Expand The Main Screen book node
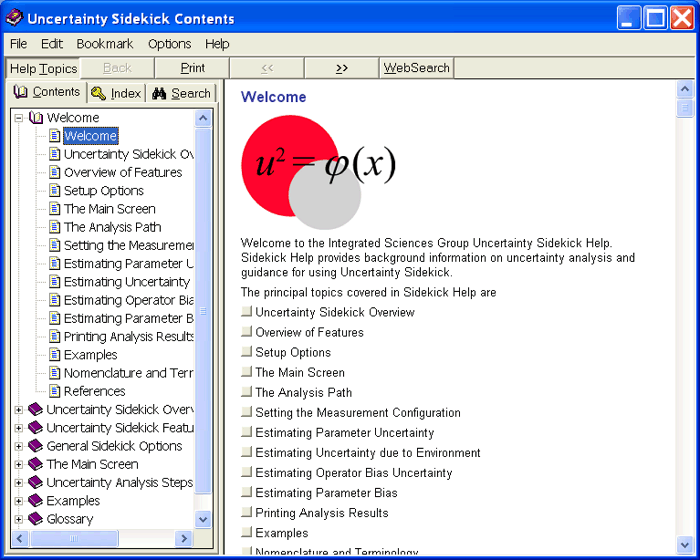The height and width of the screenshot is (560, 700). (19, 464)
